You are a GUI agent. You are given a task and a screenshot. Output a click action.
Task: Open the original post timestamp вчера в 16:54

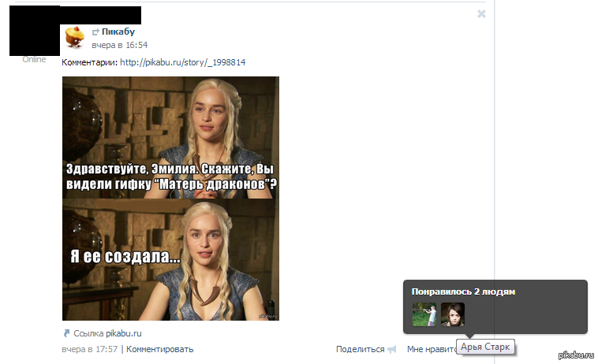119,46
